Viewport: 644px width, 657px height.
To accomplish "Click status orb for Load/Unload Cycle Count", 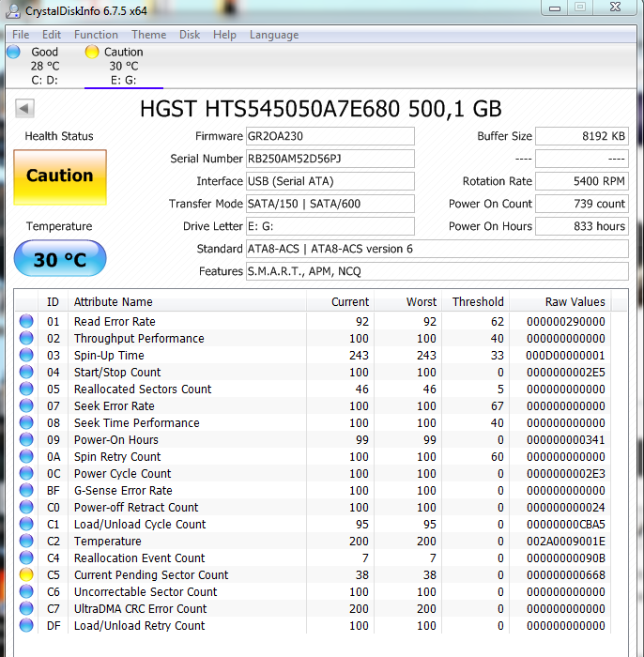I will 26,524.
